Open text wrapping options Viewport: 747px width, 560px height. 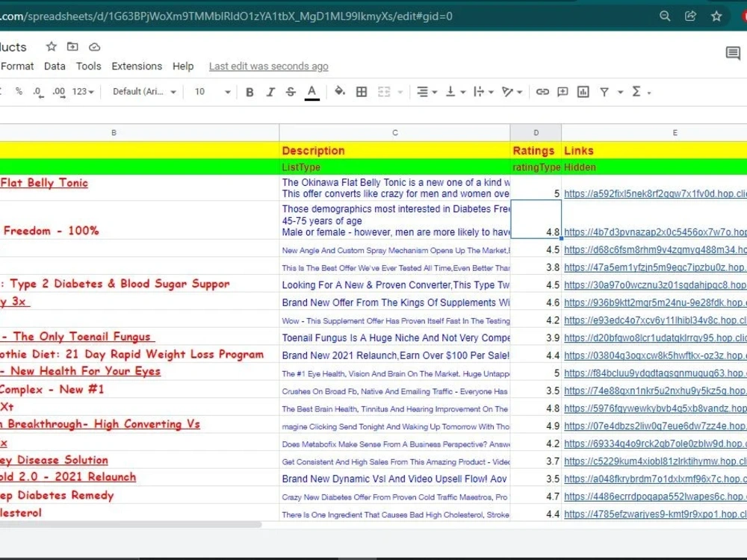coord(483,92)
